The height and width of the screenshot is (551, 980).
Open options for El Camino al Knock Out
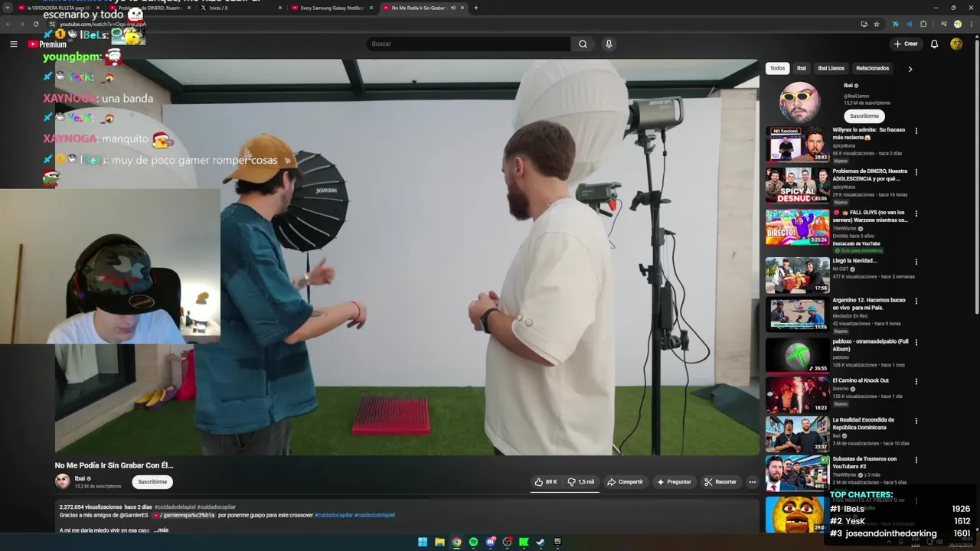(916, 381)
